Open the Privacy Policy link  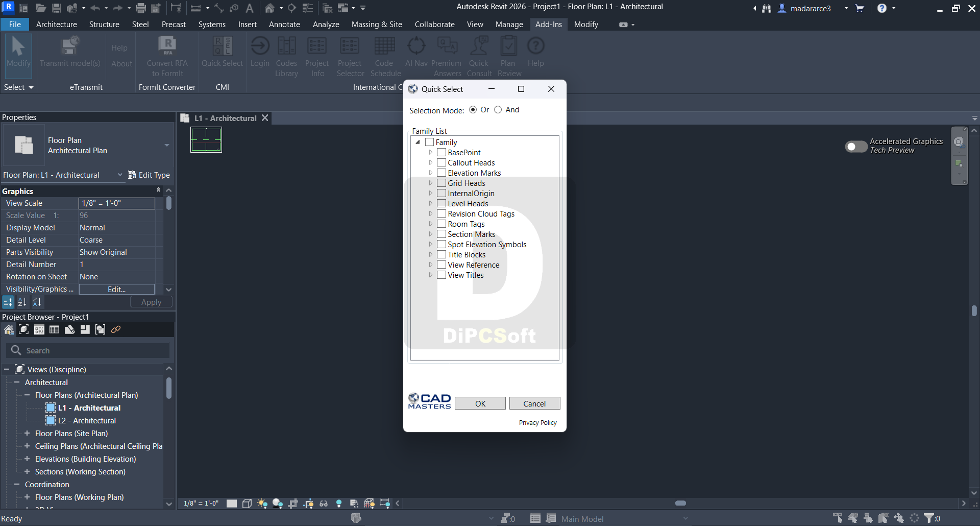(537, 423)
